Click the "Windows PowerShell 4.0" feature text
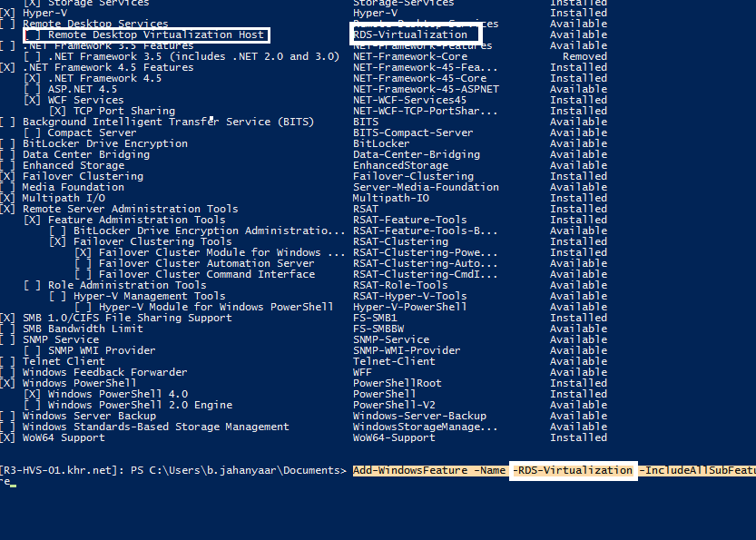 click(x=118, y=394)
